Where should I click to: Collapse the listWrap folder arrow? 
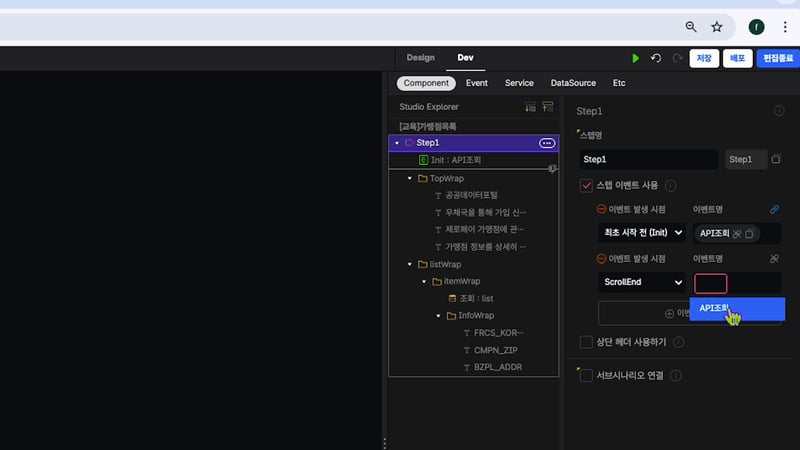pos(410,264)
